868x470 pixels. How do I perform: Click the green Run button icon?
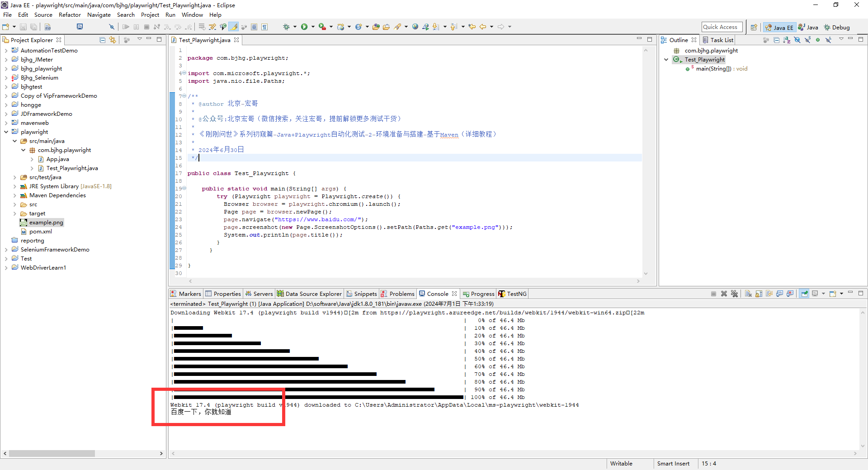pyautogui.click(x=304, y=27)
